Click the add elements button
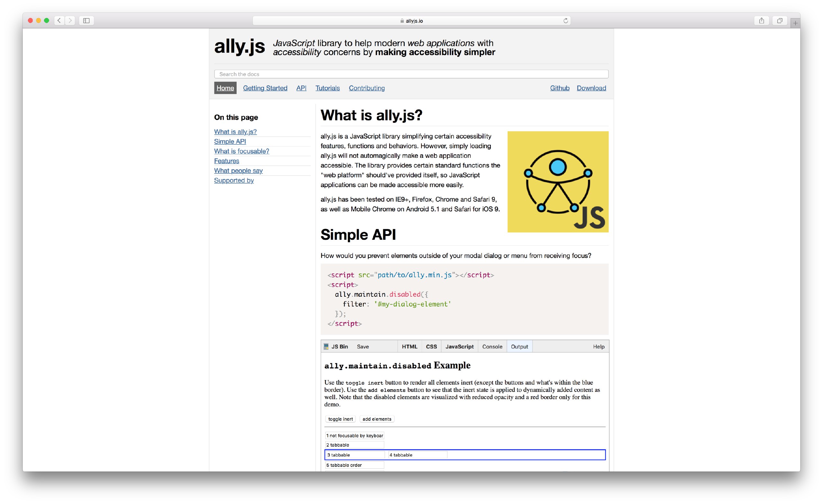Screen dimensions: 823x504 click(x=377, y=419)
